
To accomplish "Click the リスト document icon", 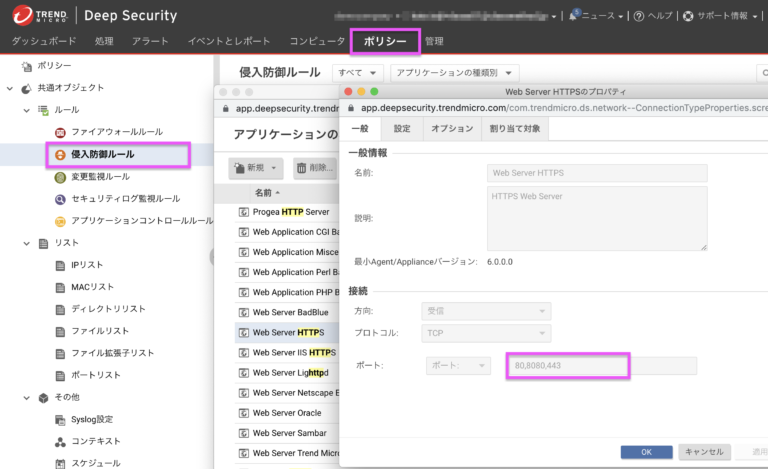I will [x=43, y=243].
